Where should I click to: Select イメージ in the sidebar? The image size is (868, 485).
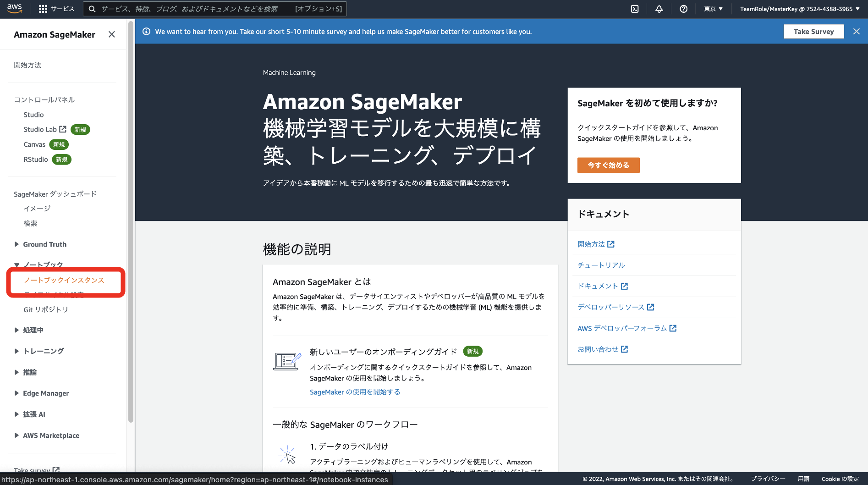37,209
